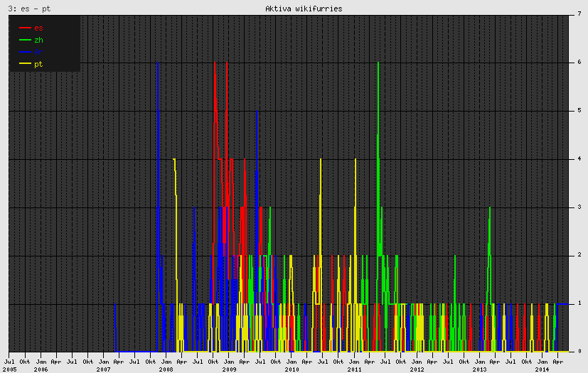Click the green zh peak at 3 in 2013
The image size is (588, 373).
click(x=490, y=207)
